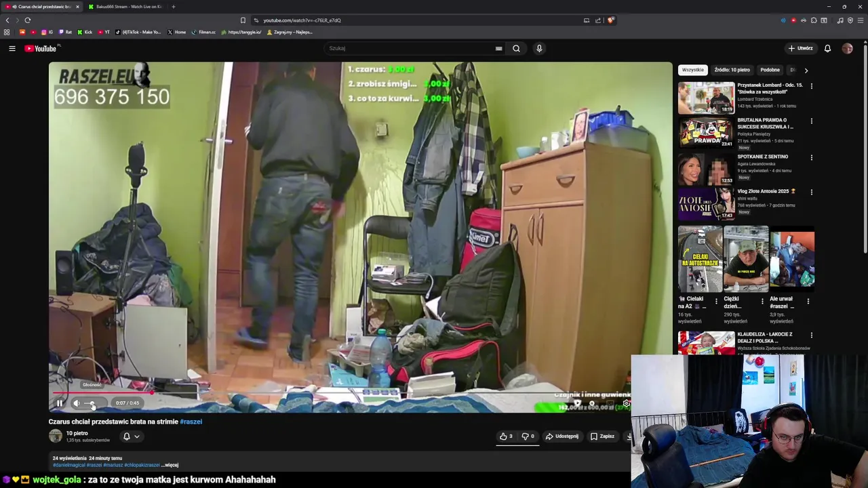Viewport: 868px width, 488px height.
Task: Share the video via Udostępnij
Action: pyautogui.click(x=562, y=436)
